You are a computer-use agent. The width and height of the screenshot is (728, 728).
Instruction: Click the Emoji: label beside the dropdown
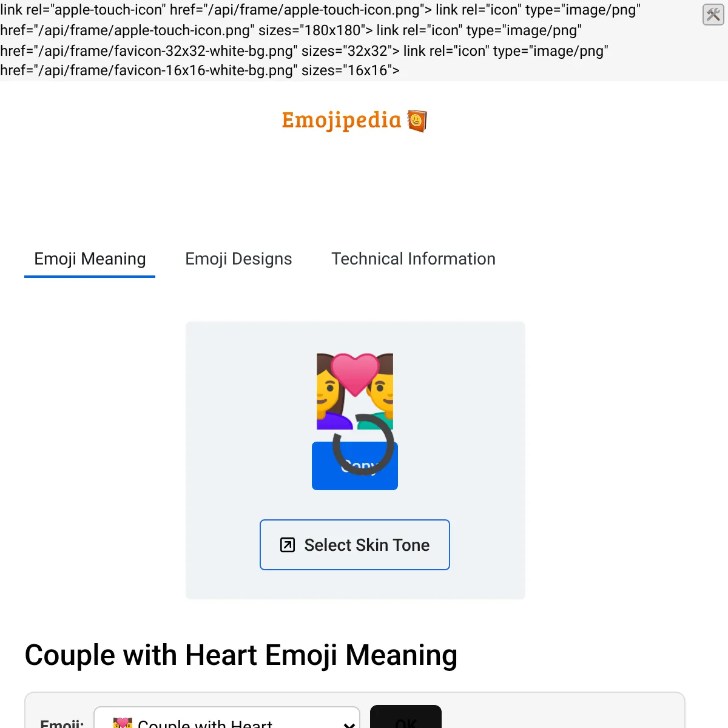62,723
